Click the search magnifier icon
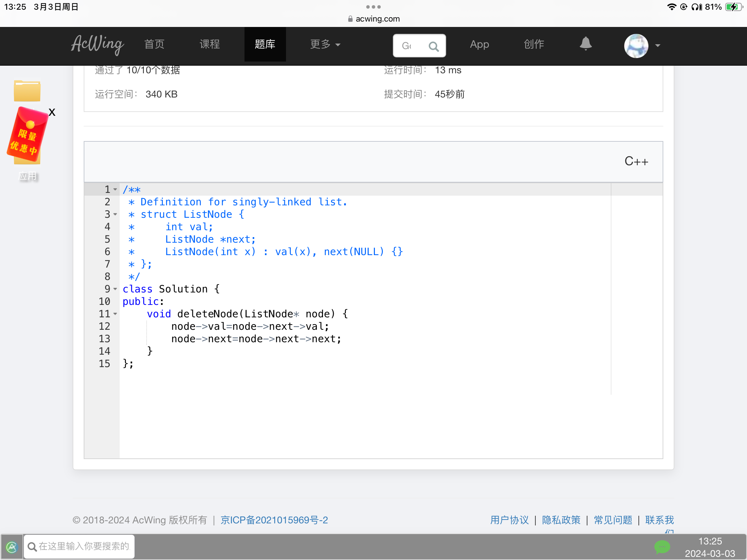747x560 pixels. (x=433, y=46)
